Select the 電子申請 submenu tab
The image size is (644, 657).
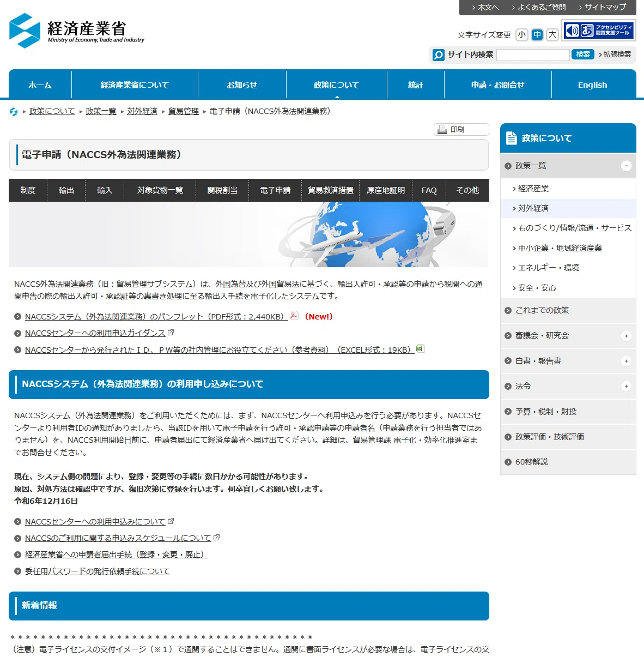coord(275,190)
